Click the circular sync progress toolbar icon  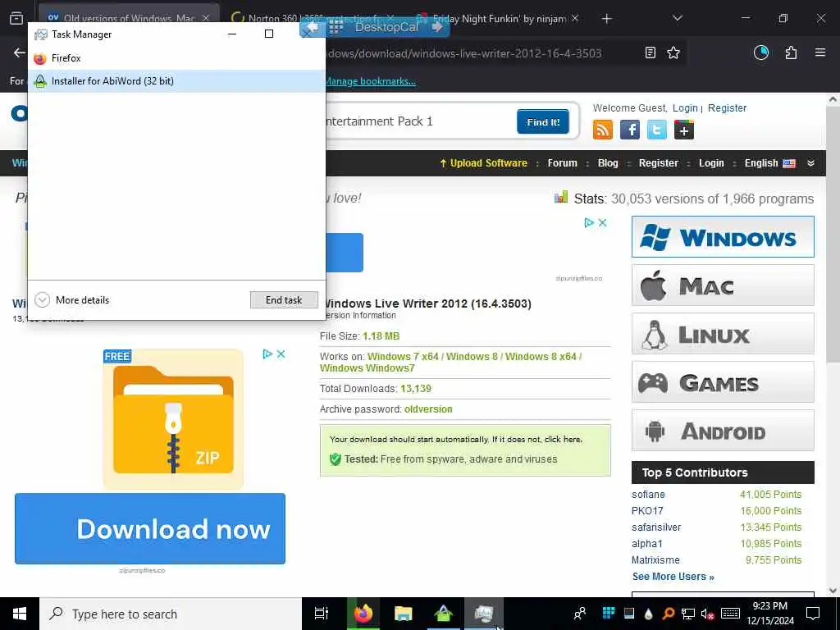(x=760, y=52)
